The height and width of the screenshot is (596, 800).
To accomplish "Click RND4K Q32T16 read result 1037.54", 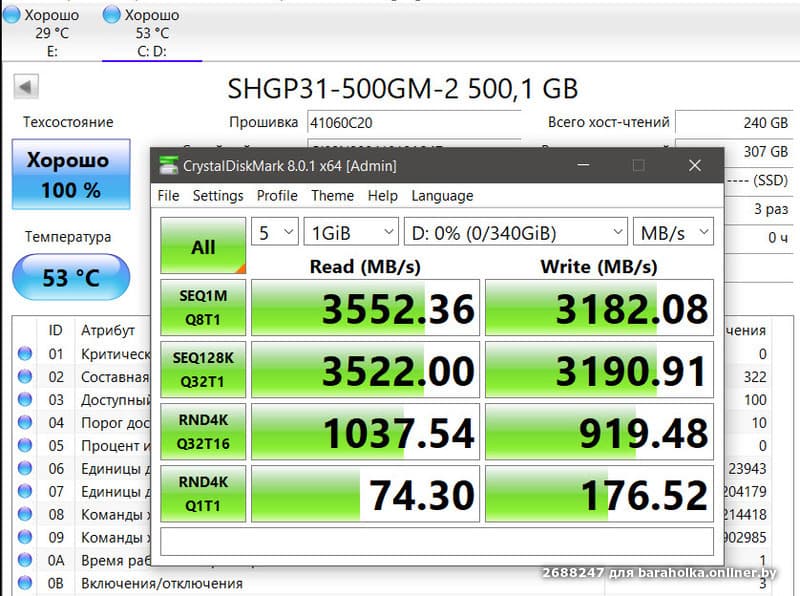I will (x=366, y=432).
